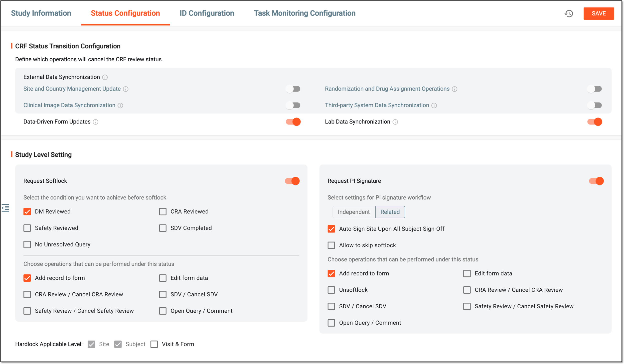
Task: Open the change history clock icon
Action: pos(569,13)
